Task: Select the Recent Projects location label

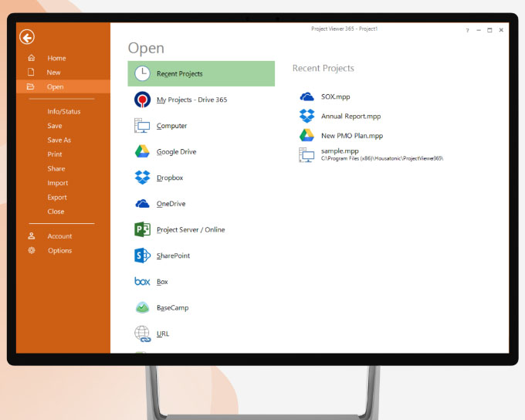Action: tap(179, 73)
